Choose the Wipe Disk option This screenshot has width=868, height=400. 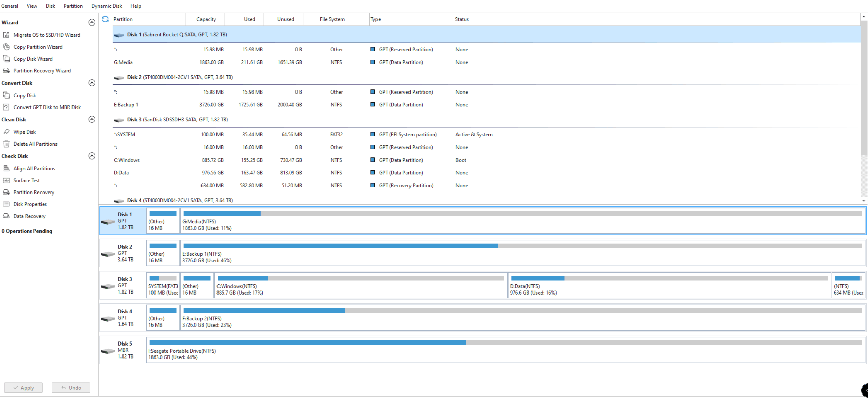[x=25, y=132]
